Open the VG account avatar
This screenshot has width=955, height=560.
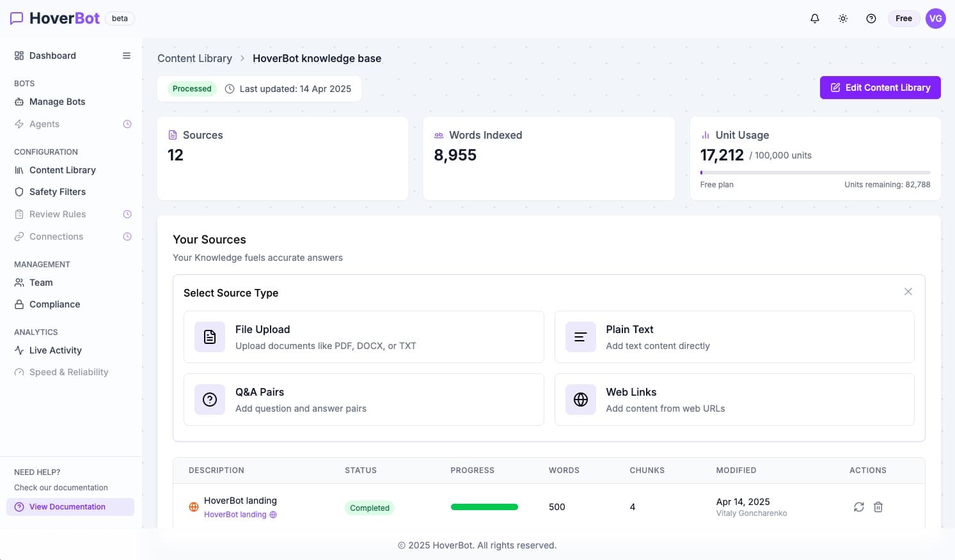click(x=935, y=19)
